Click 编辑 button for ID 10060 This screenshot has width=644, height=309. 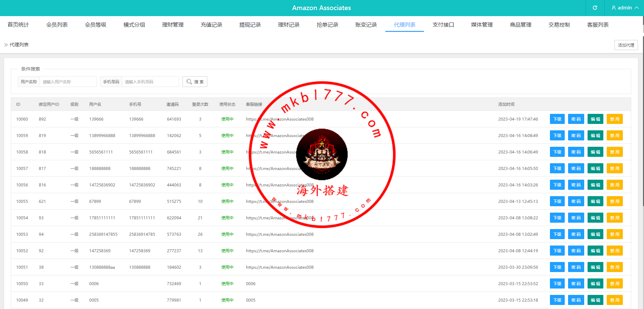point(596,119)
